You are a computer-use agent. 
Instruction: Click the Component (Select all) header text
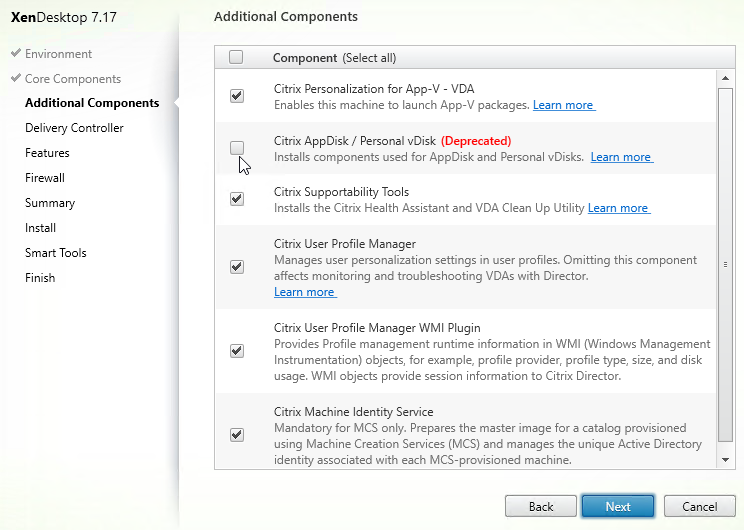pyautogui.click(x=335, y=58)
